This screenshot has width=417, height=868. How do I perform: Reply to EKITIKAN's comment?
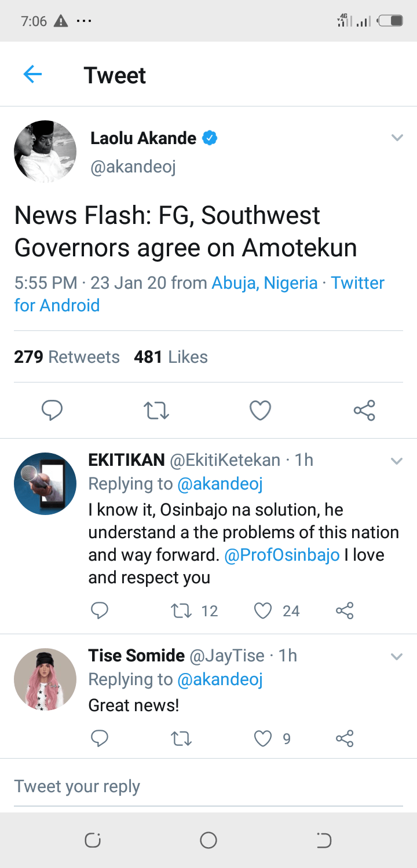(x=100, y=610)
